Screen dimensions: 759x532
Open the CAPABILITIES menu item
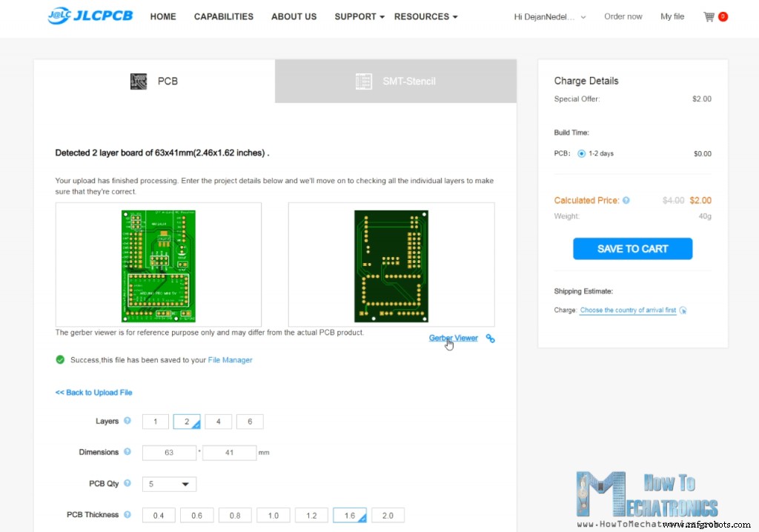(223, 16)
